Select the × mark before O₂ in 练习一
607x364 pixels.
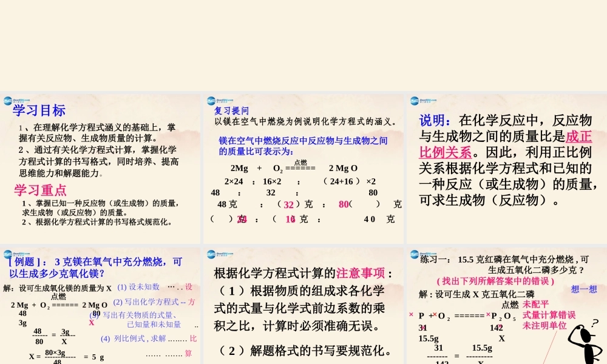(x=433, y=315)
